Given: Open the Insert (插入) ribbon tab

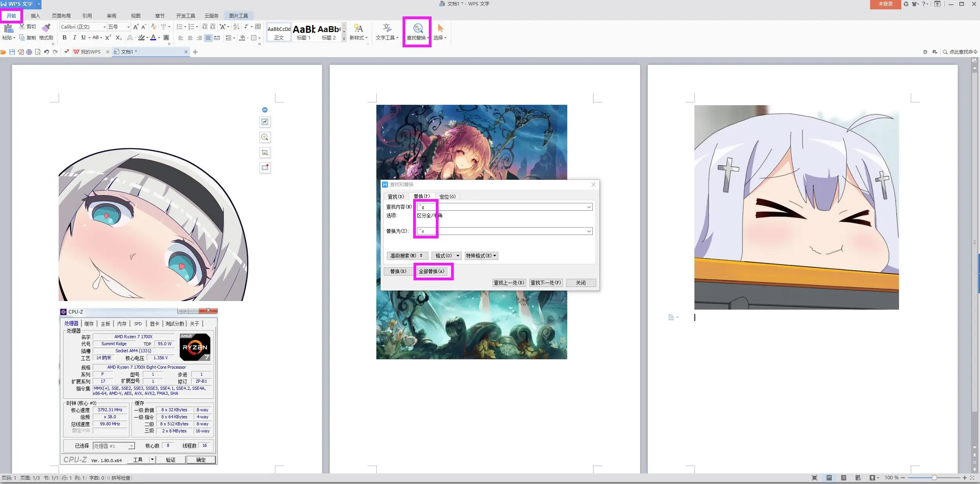Looking at the screenshot, I should click(35, 16).
